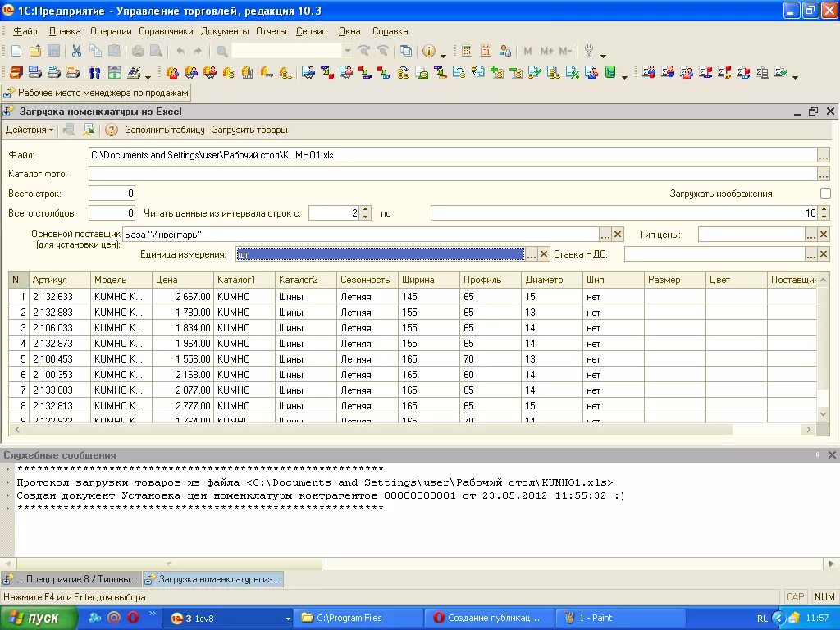The image size is (840, 630).
Task: Select cell with article 2 132 633
Action: 59,296
